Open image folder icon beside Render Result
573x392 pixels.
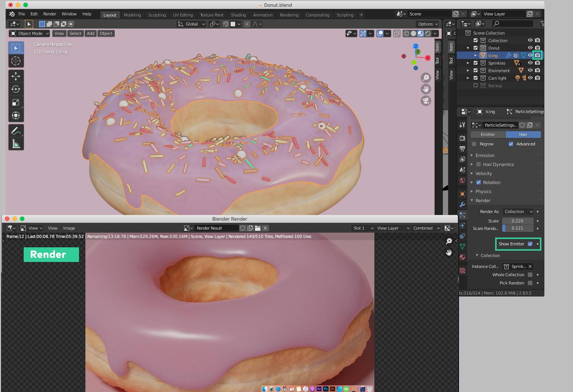point(258,228)
